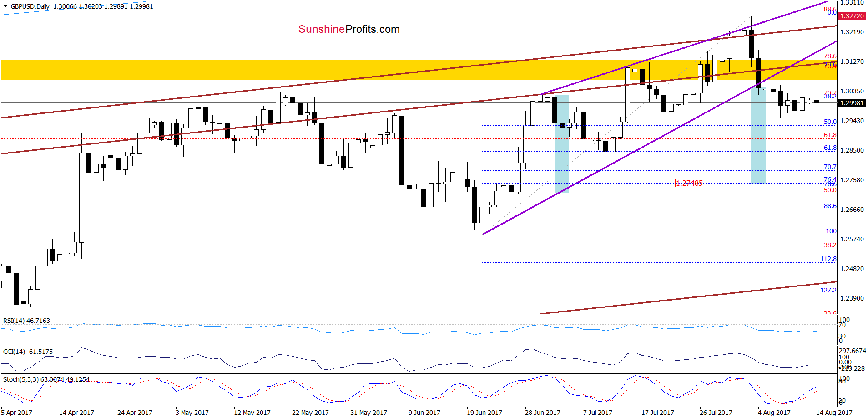Click the 5 Apr 2017 date label

(17, 413)
